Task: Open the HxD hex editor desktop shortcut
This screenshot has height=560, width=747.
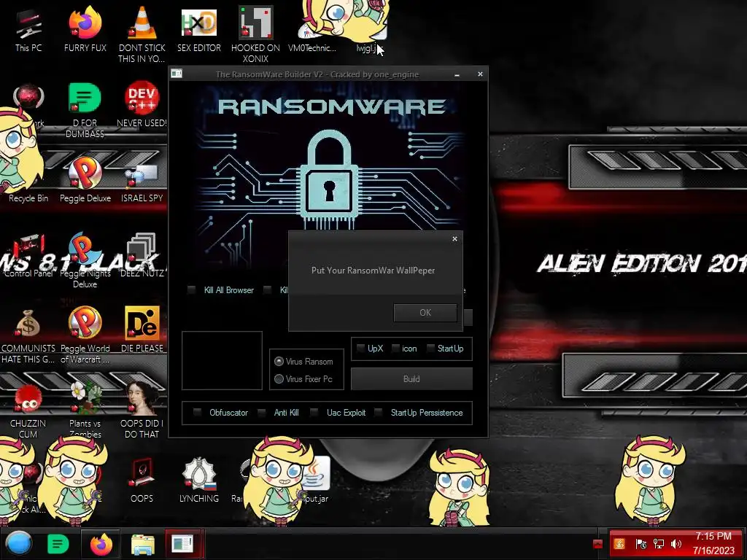Action: click(x=198, y=29)
